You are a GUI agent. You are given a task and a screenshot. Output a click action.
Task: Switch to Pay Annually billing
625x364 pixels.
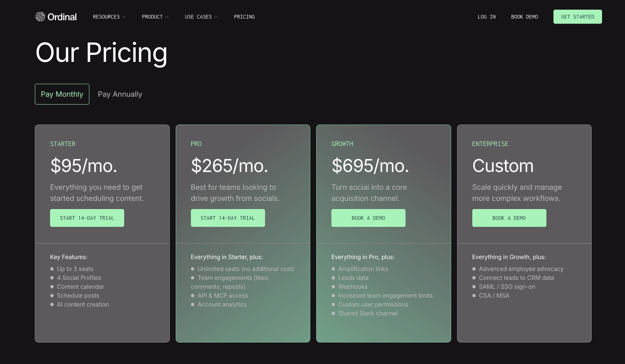click(x=120, y=94)
